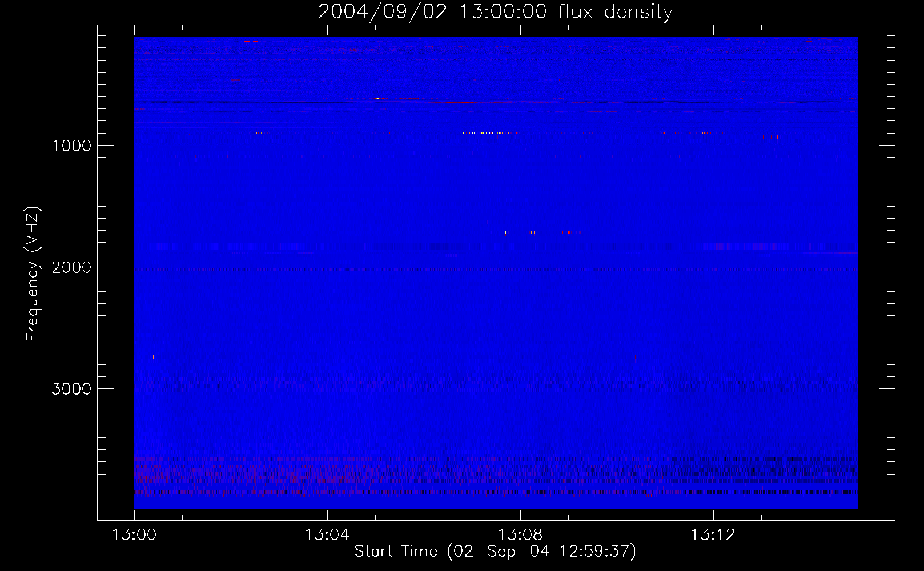This screenshot has width=924, height=571.
Task: Click the 'Start Time (02-Sep-04 12:59:37)' label
Action: coord(495,552)
